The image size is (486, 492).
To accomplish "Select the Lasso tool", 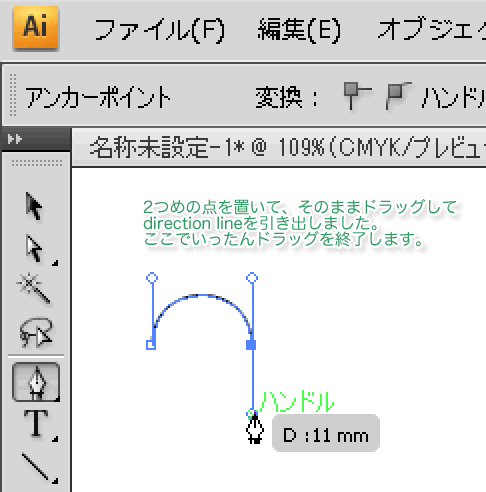I will (x=36, y=333).
